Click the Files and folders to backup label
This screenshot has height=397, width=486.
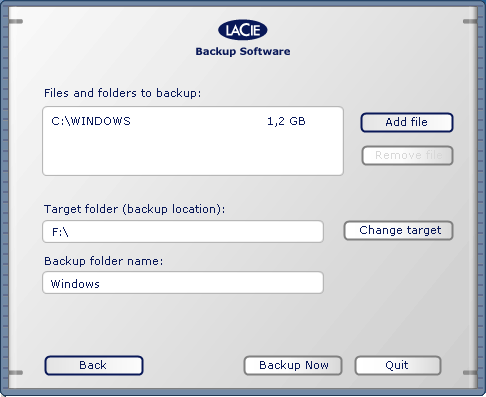pos(123,93)
